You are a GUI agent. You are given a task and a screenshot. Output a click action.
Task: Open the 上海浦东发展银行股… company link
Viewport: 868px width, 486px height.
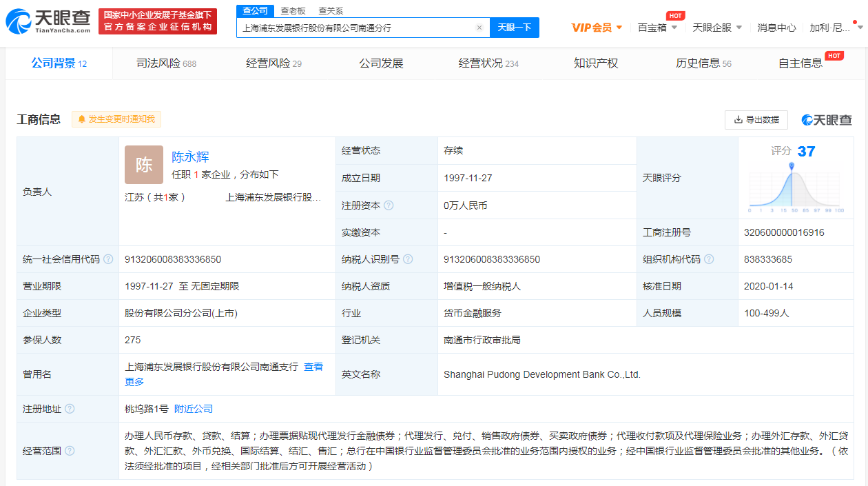click(x=273, y=197)
